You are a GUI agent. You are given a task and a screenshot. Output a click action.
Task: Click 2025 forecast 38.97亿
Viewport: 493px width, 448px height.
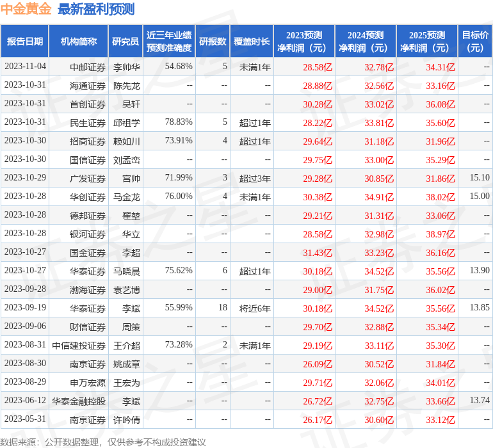point(440,234)
